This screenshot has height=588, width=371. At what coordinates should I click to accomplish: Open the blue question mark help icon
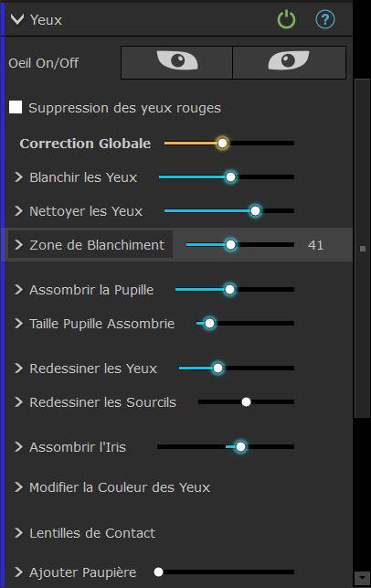tap(325, 19)
